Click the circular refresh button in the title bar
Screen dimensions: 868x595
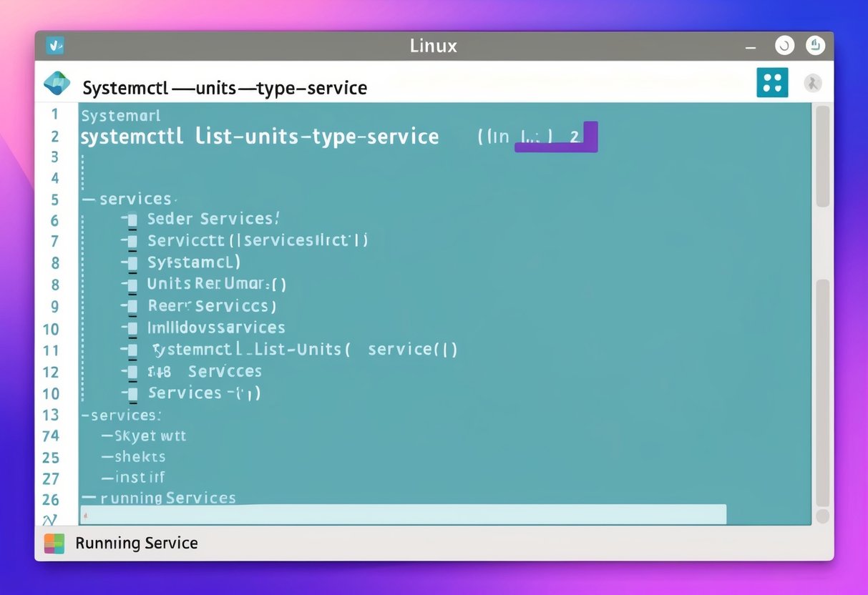pyautogui.click(x=784, y=44)
